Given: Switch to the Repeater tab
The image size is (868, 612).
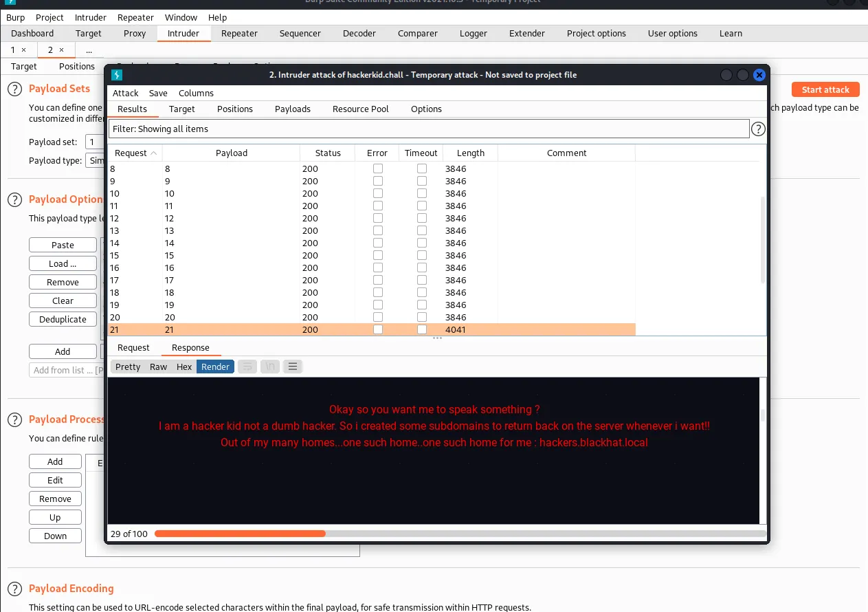Looking at the screenshot, I should point(239,33).
